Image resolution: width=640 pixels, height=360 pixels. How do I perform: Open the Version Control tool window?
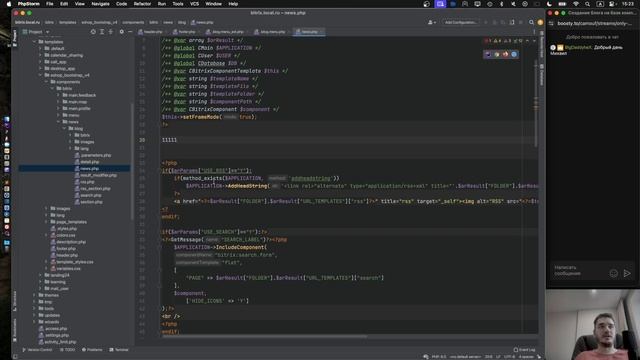(37, 350)
